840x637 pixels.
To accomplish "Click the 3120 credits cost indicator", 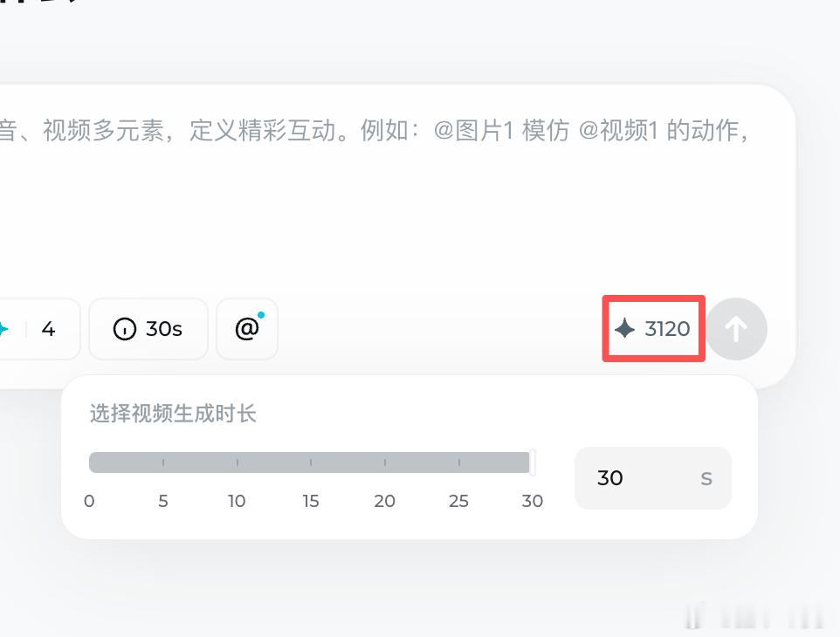I will click(653, 329).
